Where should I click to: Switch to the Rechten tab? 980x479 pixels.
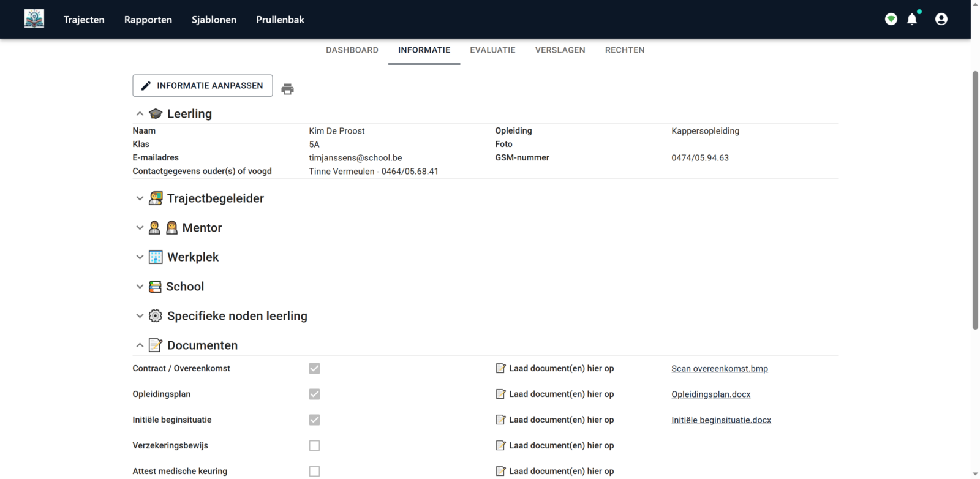(625, 50)
